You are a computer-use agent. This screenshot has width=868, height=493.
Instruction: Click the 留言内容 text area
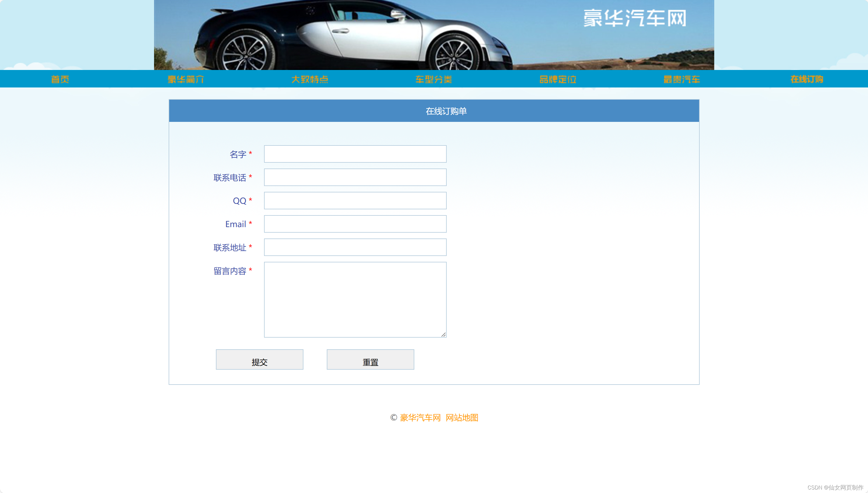[x=355, y=299]
